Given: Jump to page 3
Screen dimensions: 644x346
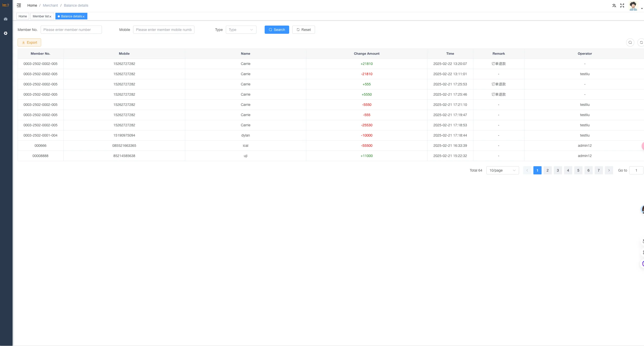Looking at the screenshot, I should (558, 170).
